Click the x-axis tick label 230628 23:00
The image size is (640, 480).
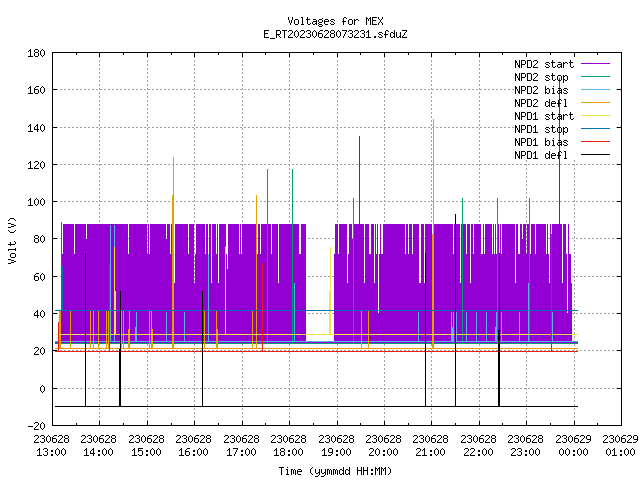526,446
